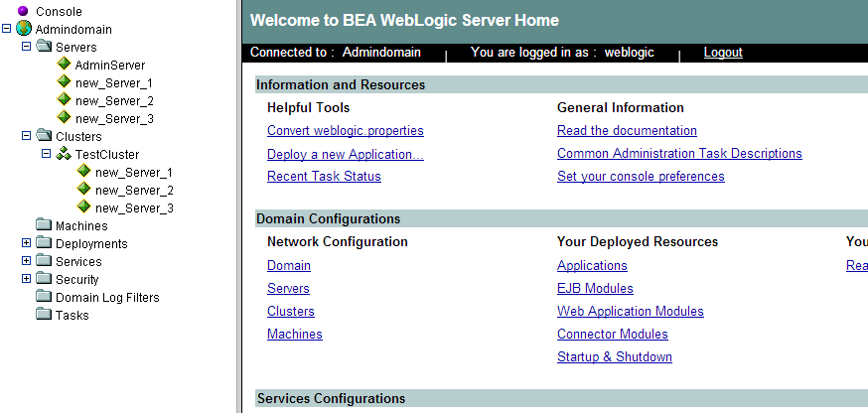The width and height of the screenshot is (868, 413).
Task: Click the purple Console icon
Action: coord(24,11)
